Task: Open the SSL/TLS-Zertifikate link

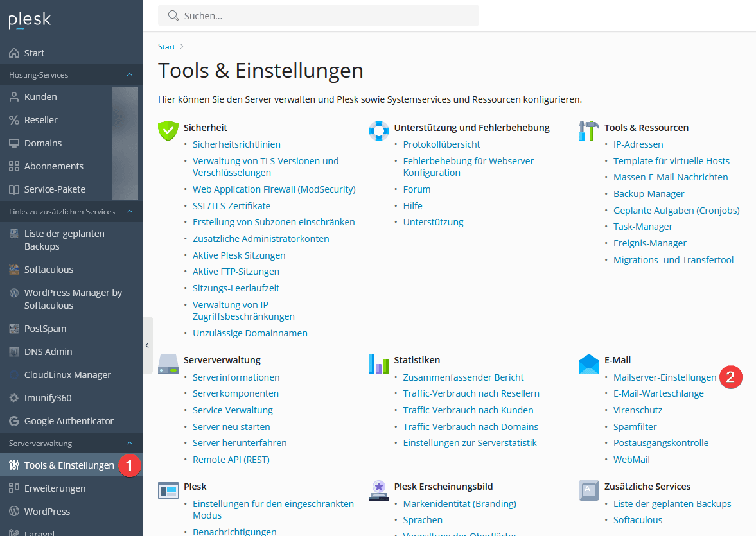Action: tap(231, 206)
